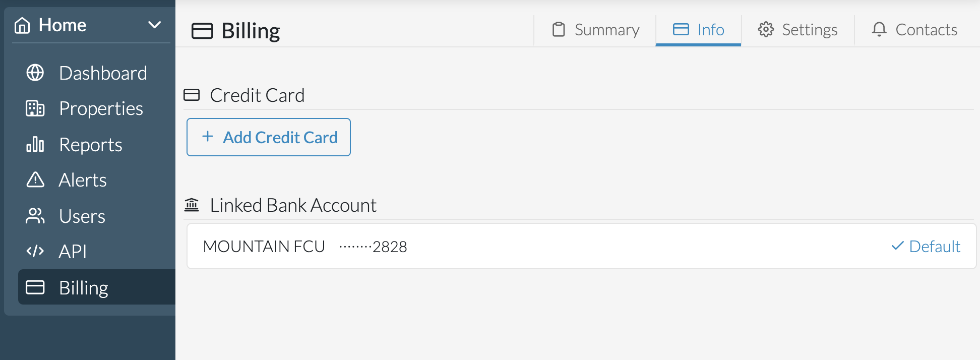Image resolution: width=980 pixels, height=360 pixels.
Task: Switch to the Summary tab
Action: 595,29
